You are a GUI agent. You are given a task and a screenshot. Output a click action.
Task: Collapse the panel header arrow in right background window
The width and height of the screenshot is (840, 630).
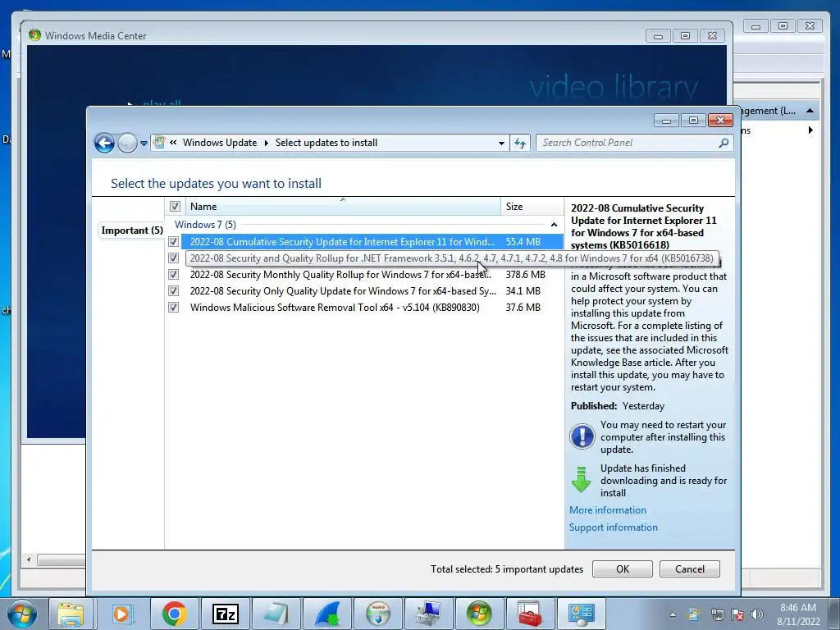pos(810,111)
